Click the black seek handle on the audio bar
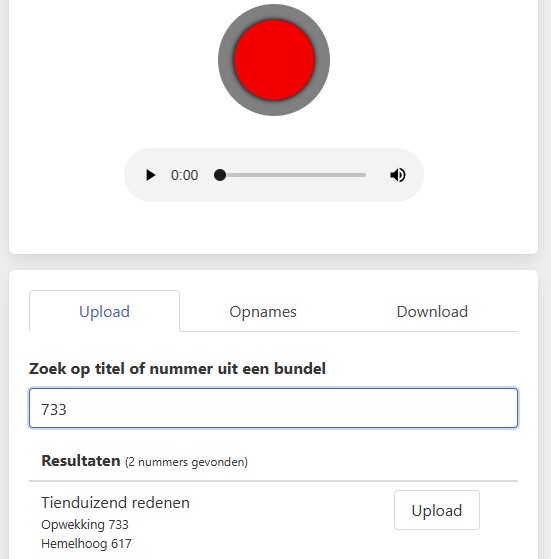This screenshot has width=551, height=559. coord(220,175)
